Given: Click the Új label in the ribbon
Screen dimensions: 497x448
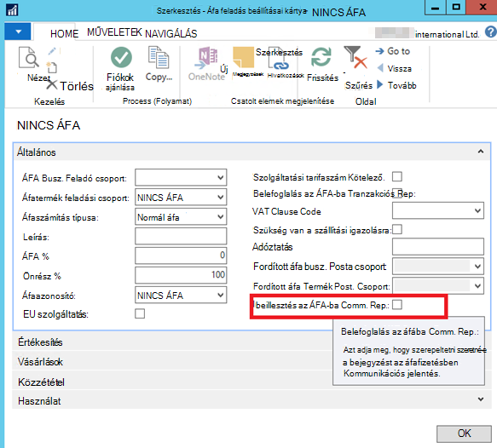Looking at the screenshot, I should (x=224, y=69).
